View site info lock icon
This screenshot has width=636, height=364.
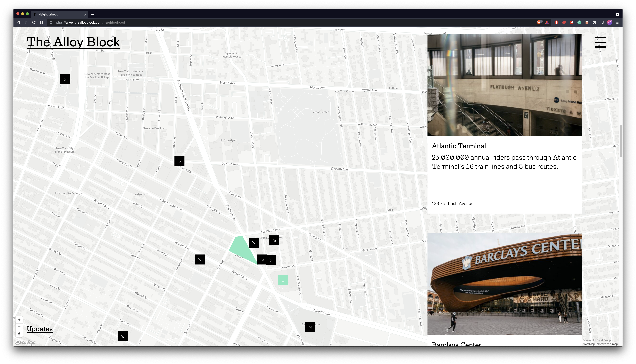pyautogui.click(x=51, y=22)
